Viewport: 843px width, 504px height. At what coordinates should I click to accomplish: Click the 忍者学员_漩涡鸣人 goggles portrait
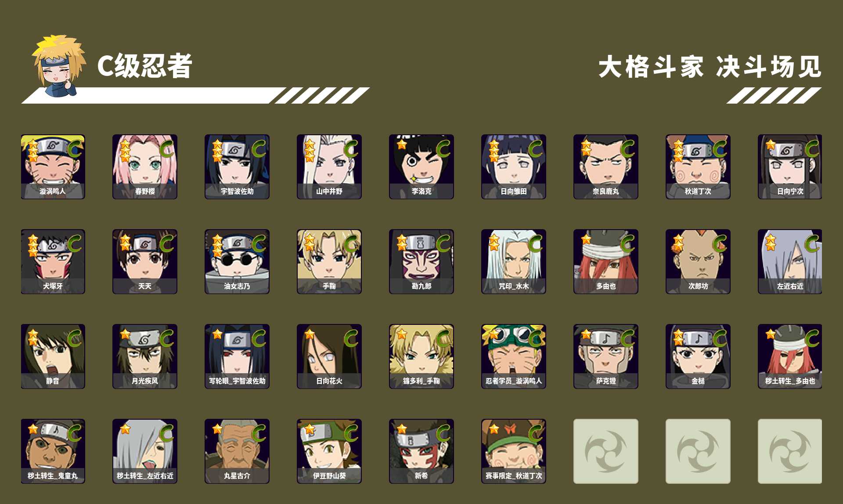point(514,356)
